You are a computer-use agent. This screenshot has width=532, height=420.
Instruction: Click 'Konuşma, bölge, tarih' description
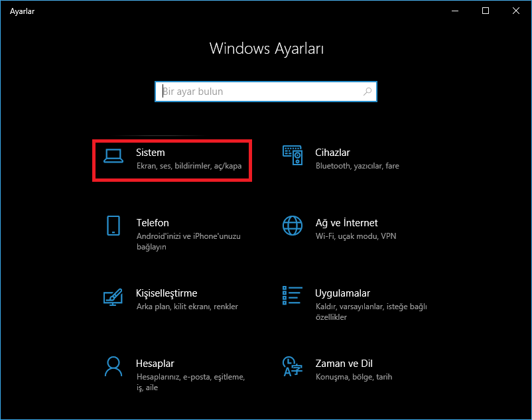[x=354, y=377]
